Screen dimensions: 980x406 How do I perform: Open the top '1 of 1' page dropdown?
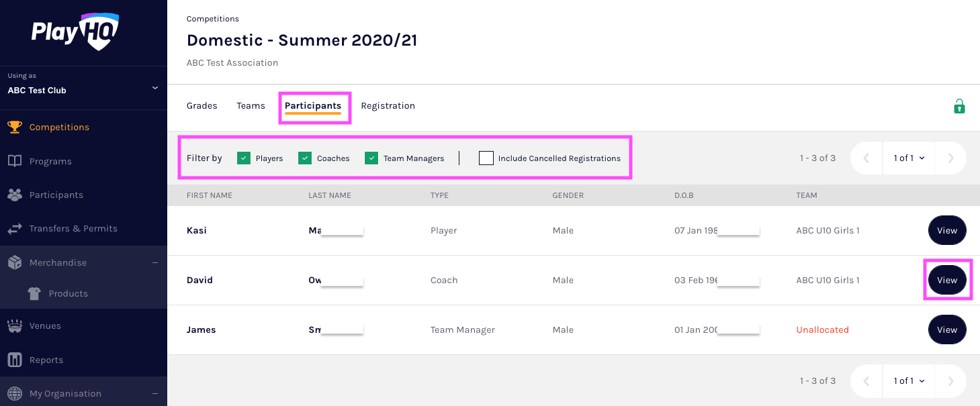(x=909, y=158)
